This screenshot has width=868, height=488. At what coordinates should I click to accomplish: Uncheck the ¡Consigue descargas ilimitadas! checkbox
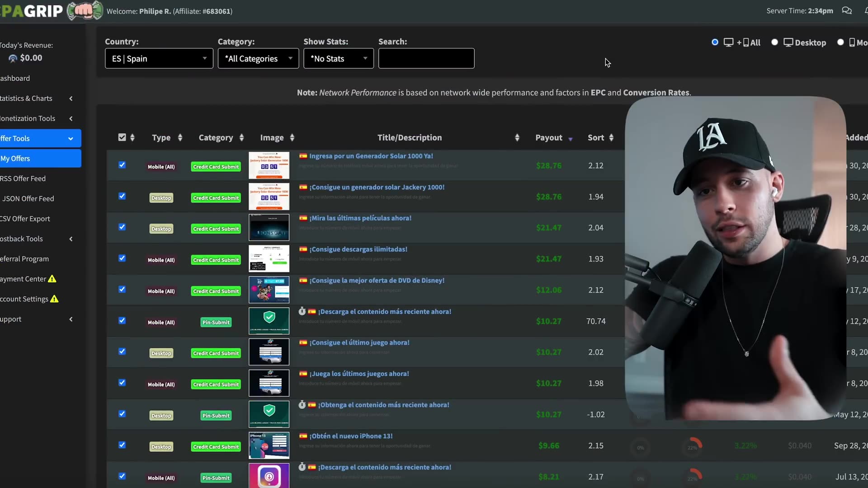[x=122, y=258]
